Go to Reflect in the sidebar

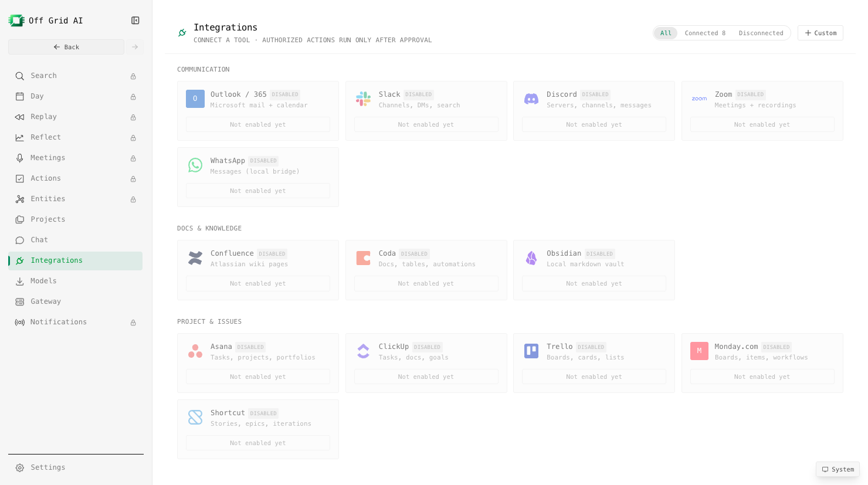(x=76, y=138)
